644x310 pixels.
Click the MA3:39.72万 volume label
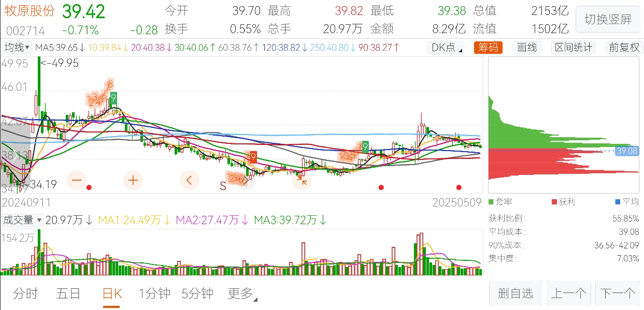click(x=290, y=220)
